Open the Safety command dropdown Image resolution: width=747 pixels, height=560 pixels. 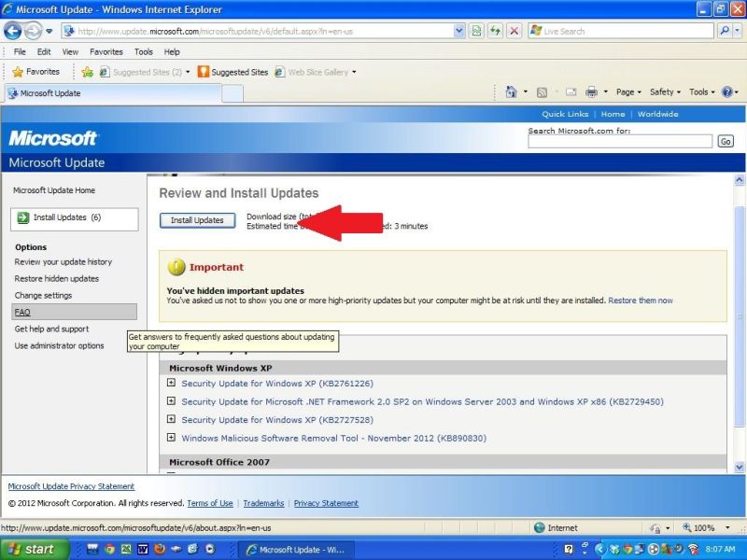[x=665, y=92]
